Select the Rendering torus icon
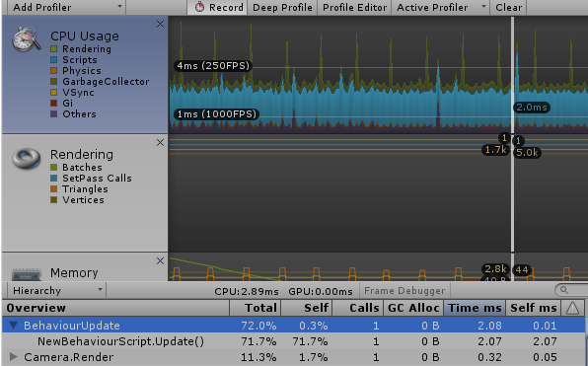588x366 pixels. coord(27,159)
